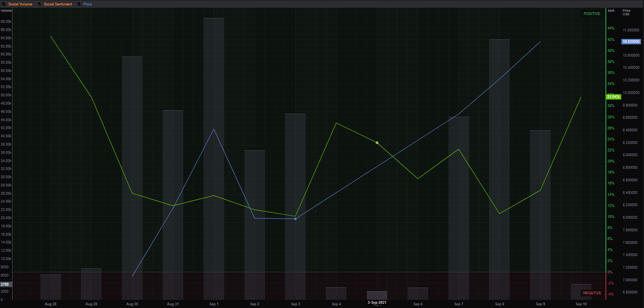Click the Aug 31 social volume bar
The height and width of the screenshot is (308, 644).
click(173, 205)
